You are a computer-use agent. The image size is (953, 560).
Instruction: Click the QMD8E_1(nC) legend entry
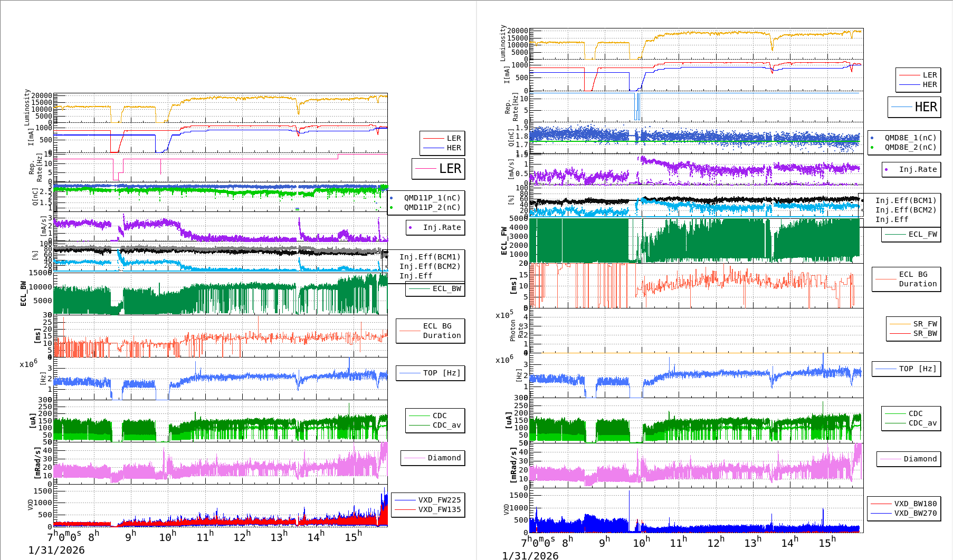coord(910,138)
